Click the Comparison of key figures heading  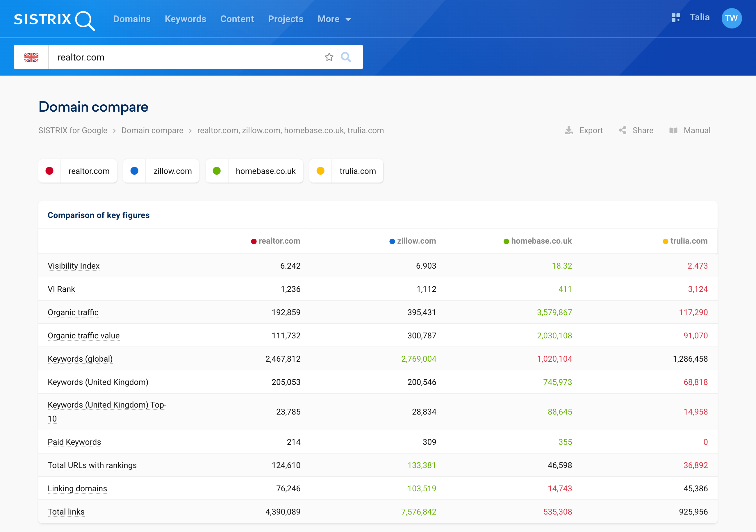point(99,215)
